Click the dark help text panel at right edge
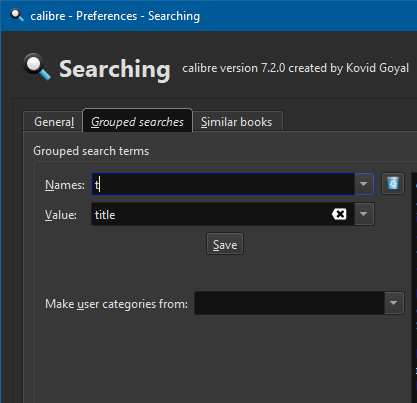 pos(414,287)
